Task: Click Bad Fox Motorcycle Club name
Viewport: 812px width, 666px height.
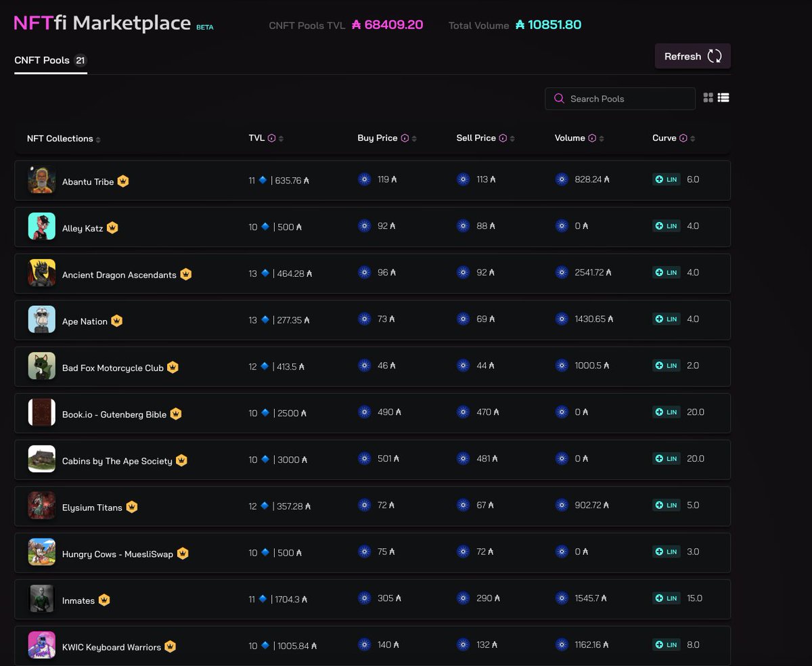Action: pyautogui.click(x=113, y=368)
